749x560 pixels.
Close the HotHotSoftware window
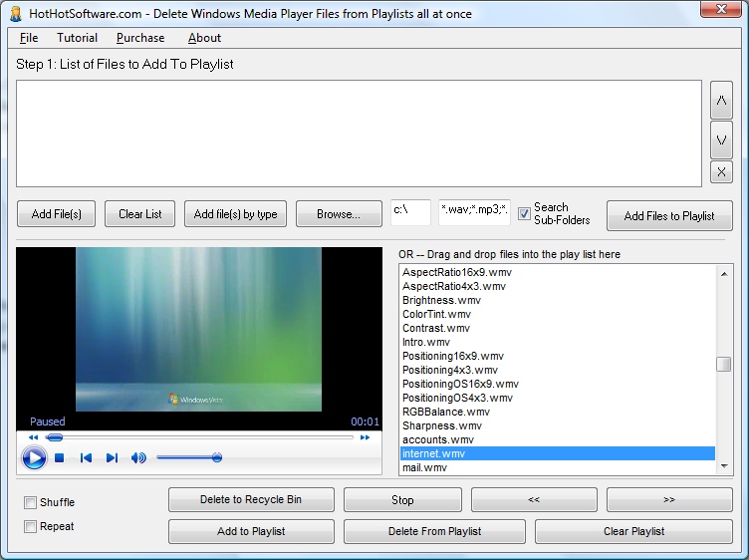click(x=721, y=9)
